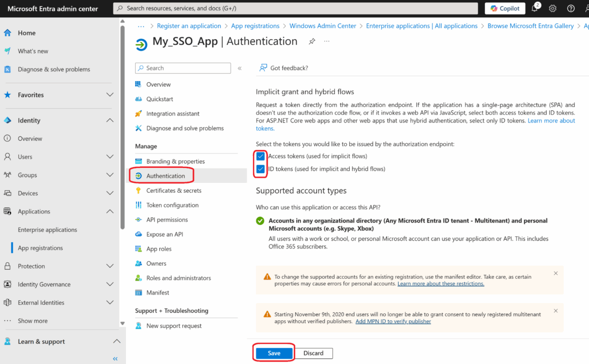Open Token configuration icon
This screenshot has height=364, width=589.
[x=138, y=205]
